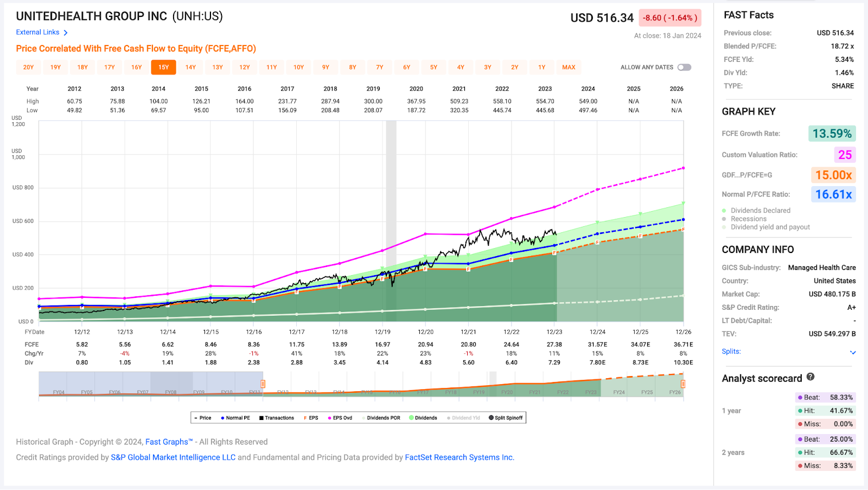Click the Normal P/FCFE Ratio 16.61x swatch
This screenshot has width=868, height=490.
click(833, 194)
